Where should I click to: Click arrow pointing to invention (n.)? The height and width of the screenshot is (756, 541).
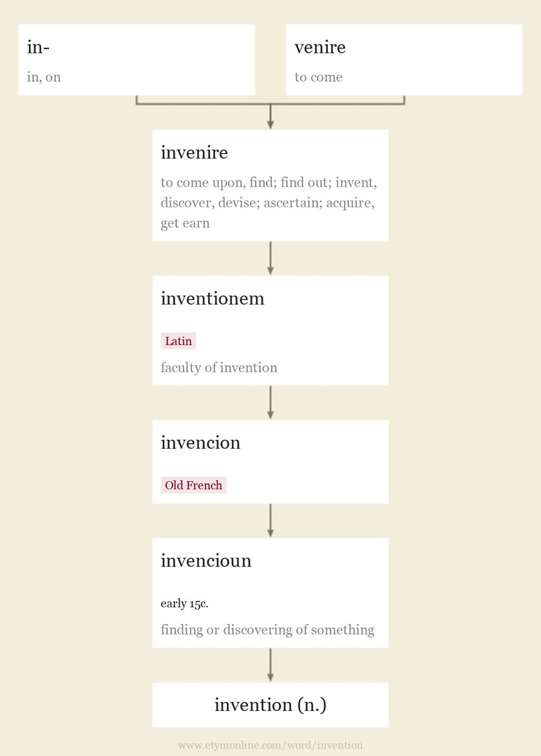coord(270,665)
